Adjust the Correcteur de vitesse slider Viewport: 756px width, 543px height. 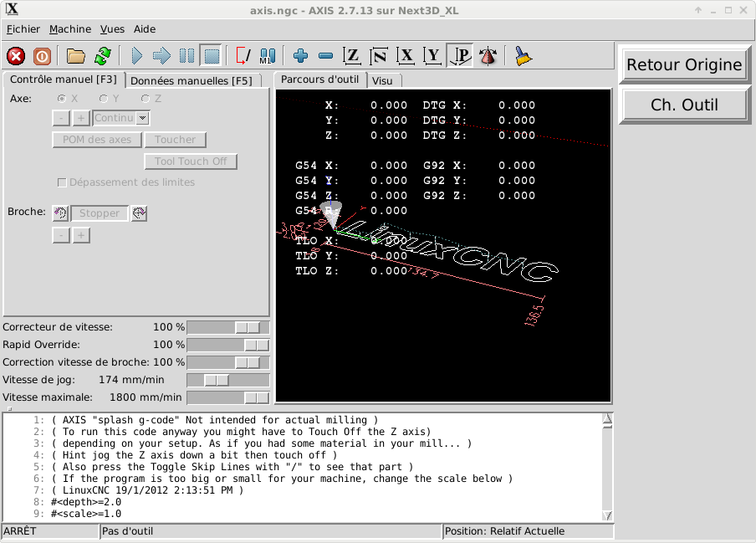[x=228, y=327]
